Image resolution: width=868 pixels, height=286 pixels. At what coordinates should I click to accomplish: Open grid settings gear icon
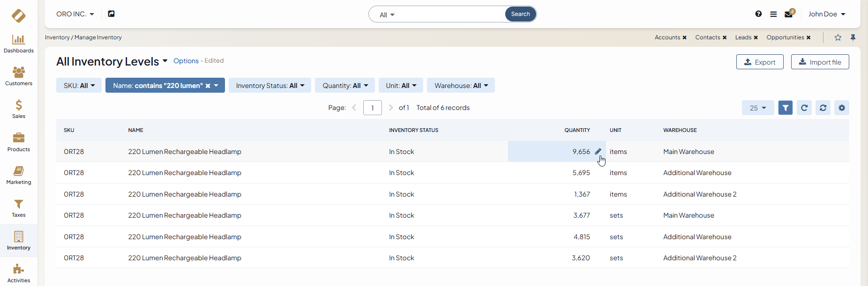point(842,108)
